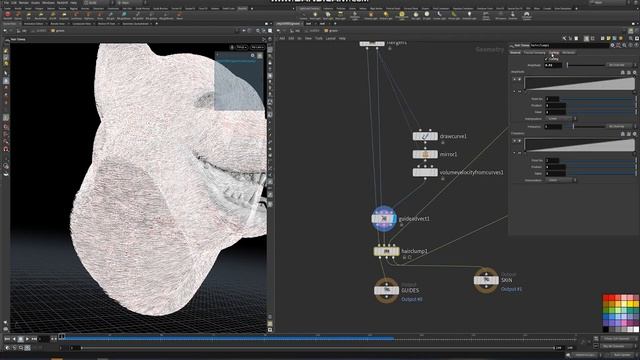Image resolution: width=640 pixels, height=360 pixels.
Task: Open the network editor Add menu
Action: [x=282, y=38]
